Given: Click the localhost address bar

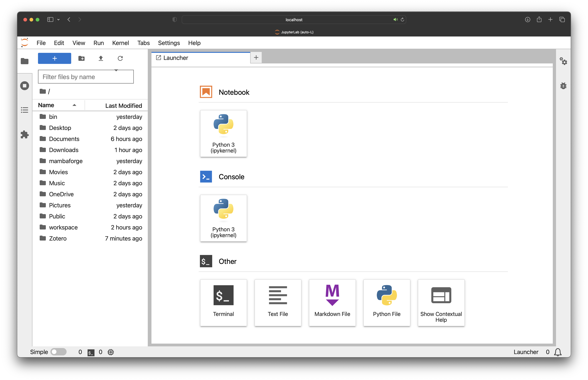Looking at the screenshot, I should pos(294,20).
